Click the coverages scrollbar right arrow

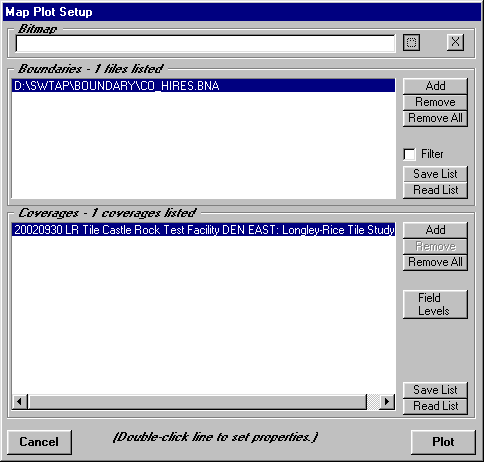pos(387,401)
